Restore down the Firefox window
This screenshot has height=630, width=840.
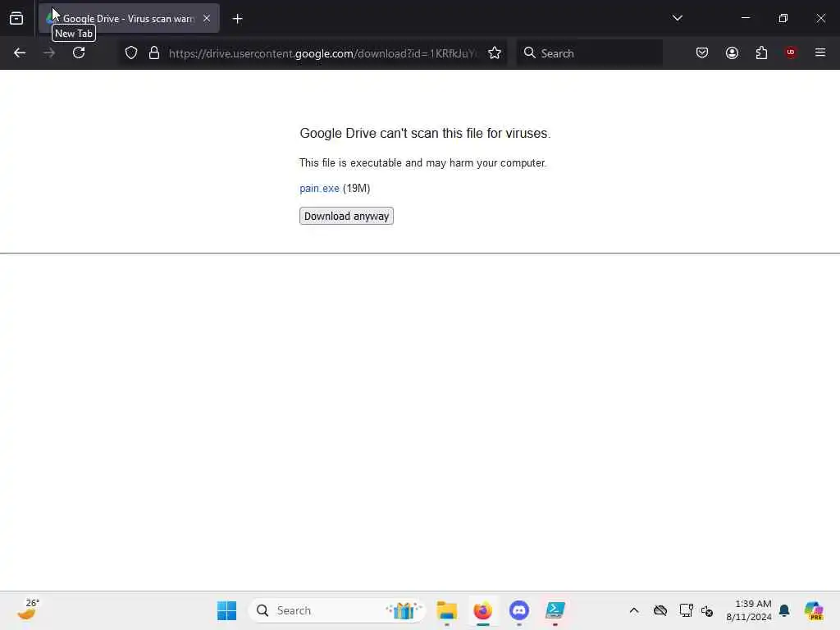[x=783, y=18]
